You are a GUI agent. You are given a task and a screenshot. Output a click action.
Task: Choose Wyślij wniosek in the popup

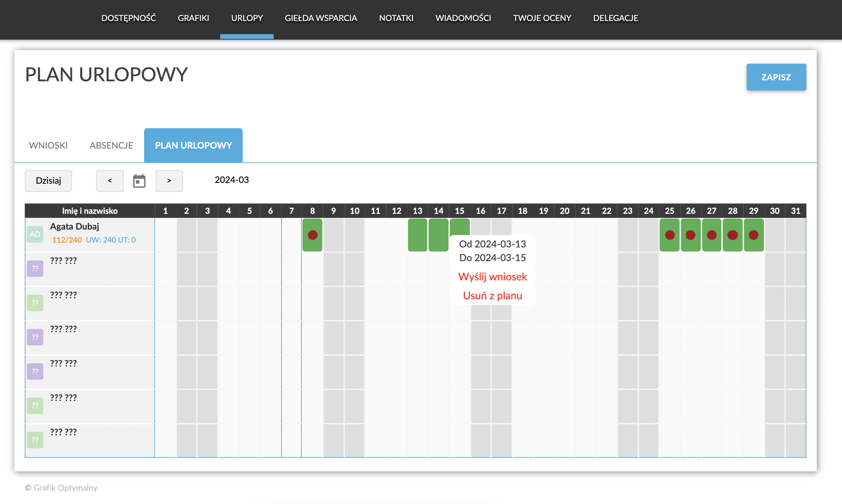click(493, 277)
